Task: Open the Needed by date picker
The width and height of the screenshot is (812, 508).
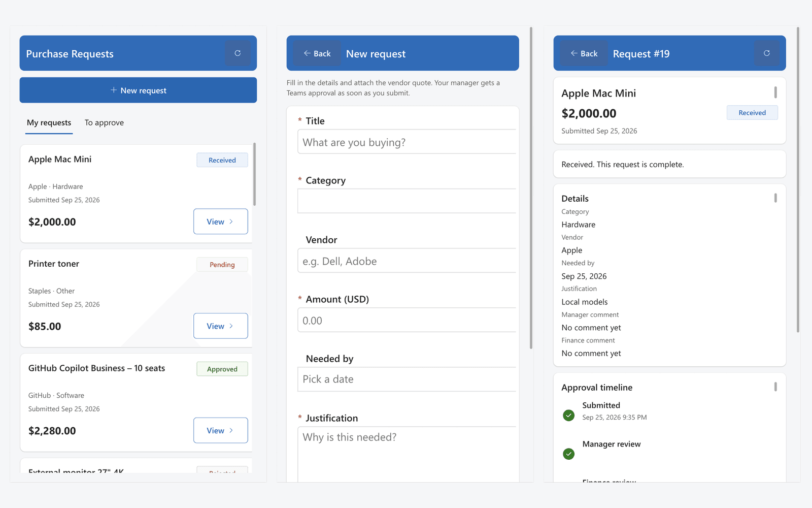Action: pyautogui.click(x=407, y=379)
